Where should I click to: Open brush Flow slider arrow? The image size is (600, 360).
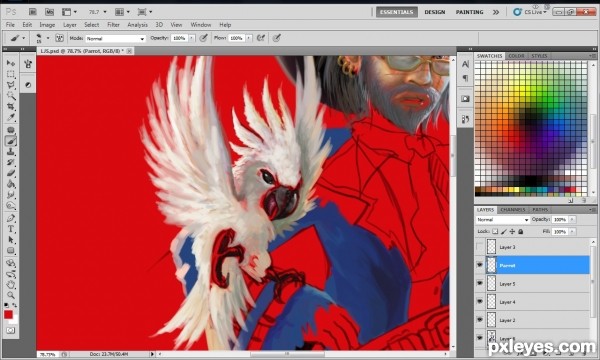click(249, 38)
